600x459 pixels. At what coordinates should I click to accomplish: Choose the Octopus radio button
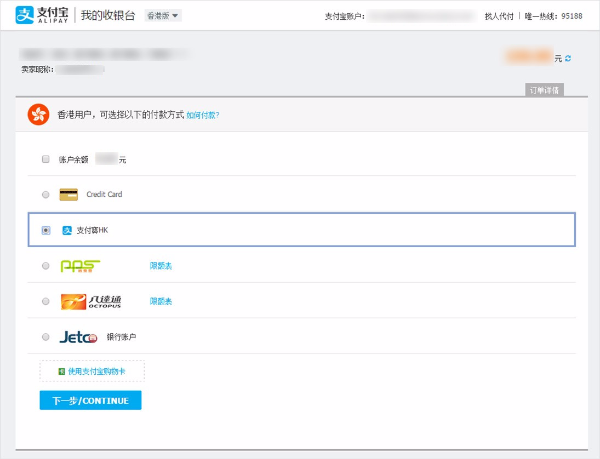point(45,301)
